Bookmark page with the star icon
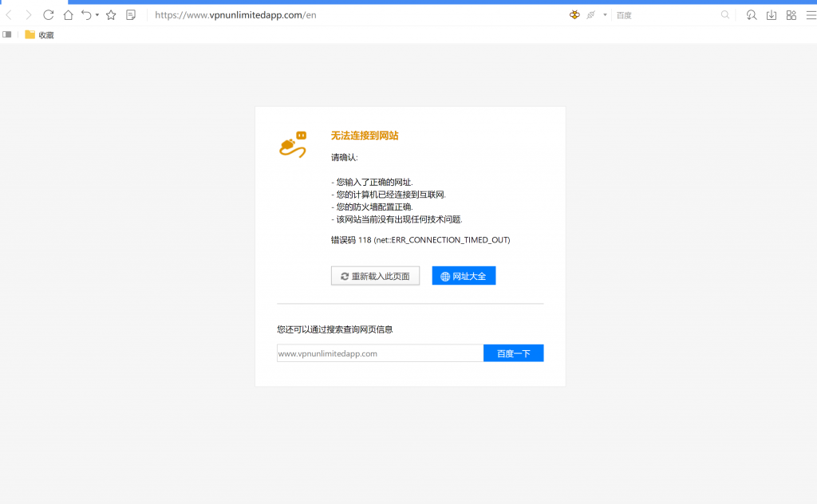817x504 pixels. [x=111, y=15]
